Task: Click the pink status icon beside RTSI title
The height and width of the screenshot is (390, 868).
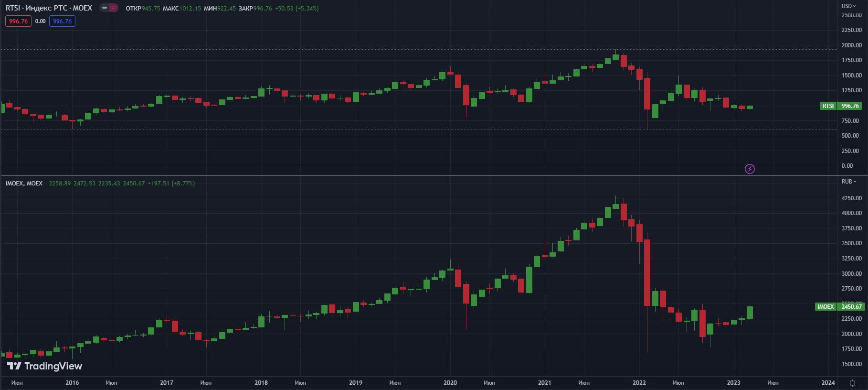Action: (x=113, y=8)
